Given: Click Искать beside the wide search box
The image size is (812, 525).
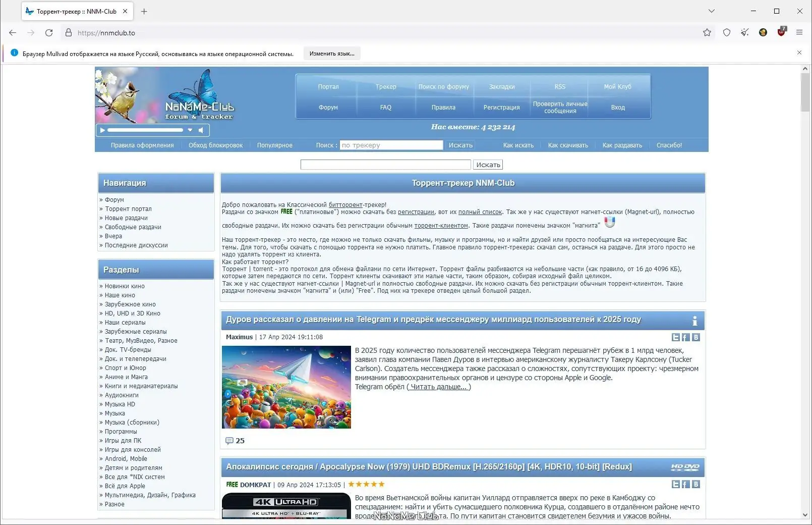Looking at the screenshot, I should pyautogui.click(x=488, y=165).
